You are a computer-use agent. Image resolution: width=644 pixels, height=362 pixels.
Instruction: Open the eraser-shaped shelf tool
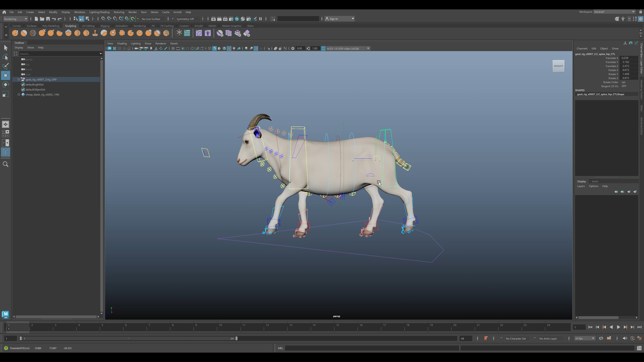[247, 33]
